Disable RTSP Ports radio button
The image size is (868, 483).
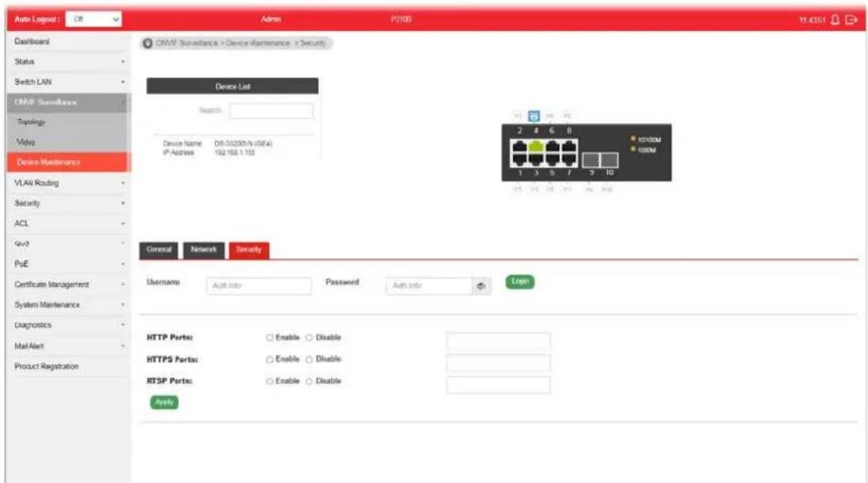309,381
